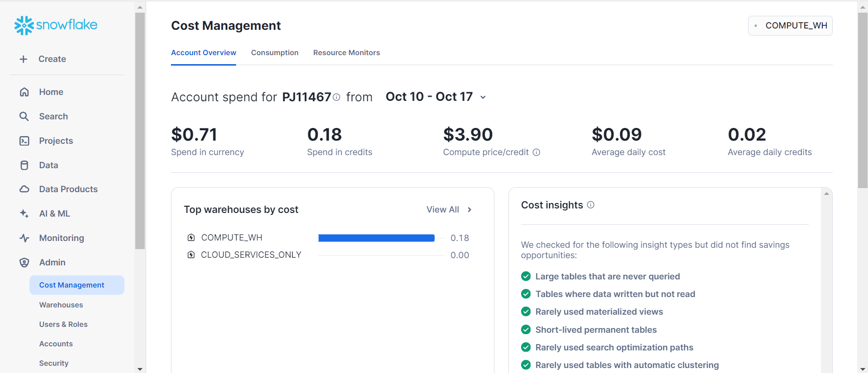The height and width of the screenshot is (373, 868).
Task: Switch to the Consumption tab
Action: [x=275, y=53]
